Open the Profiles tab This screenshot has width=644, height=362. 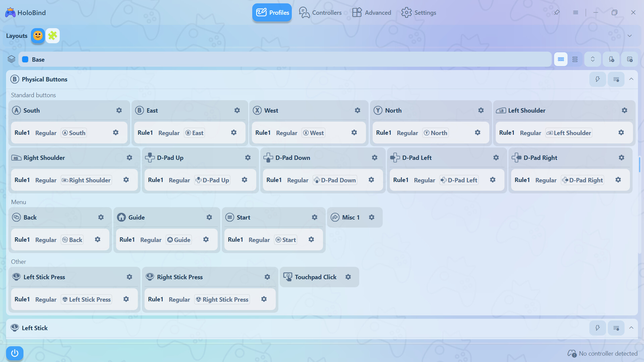tap(272, 12)
